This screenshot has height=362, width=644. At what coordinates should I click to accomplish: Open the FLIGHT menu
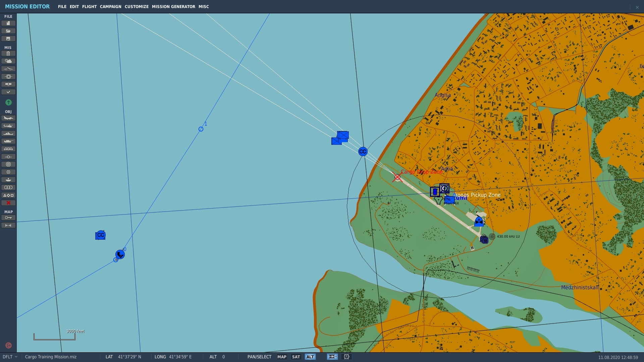tap(89, 7)
